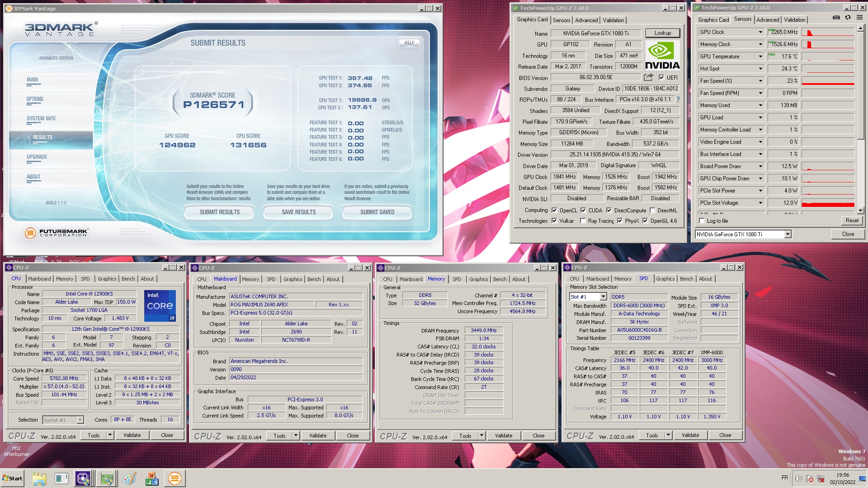868x488 pixels.
Task: Open the SPD tab in CPU-Z Memory window
Action: coord(457,279)
